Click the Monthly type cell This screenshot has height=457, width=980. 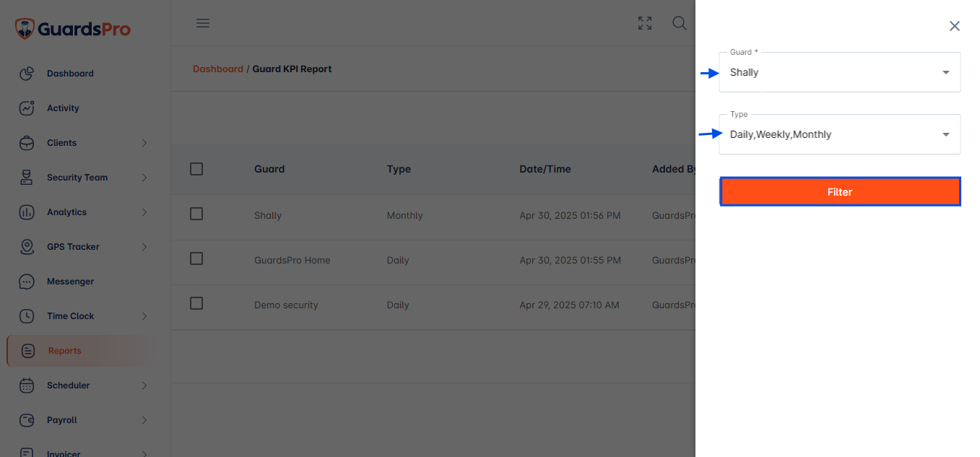point(405,216)
